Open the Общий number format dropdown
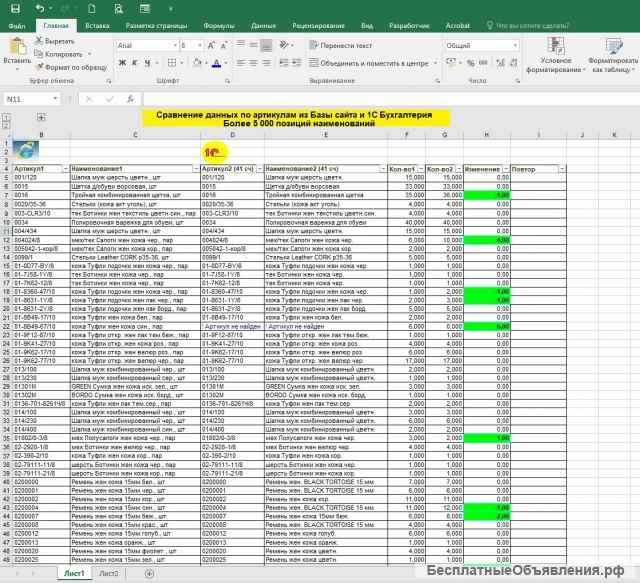 tap(516, 45)
